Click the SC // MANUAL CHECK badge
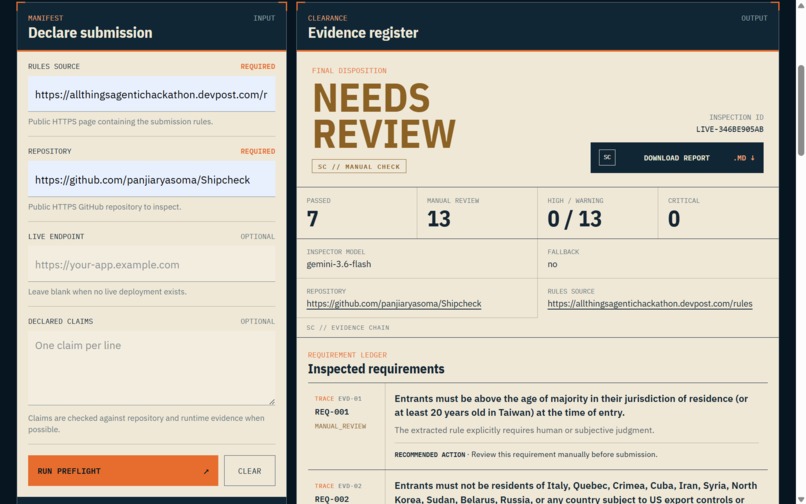The image size is (806, 504). click(359, 166)
